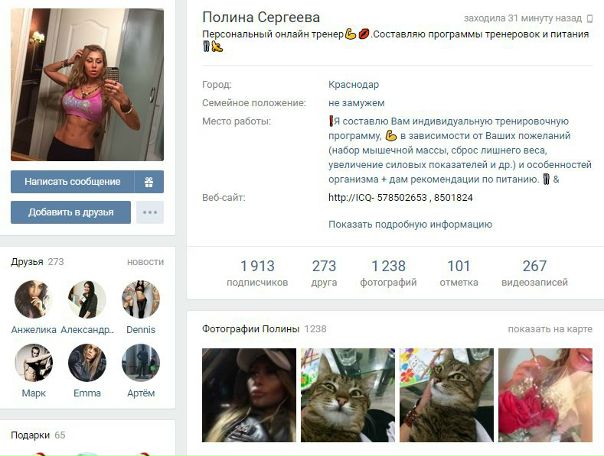The image size is (604, 456).
Task: Open the 267 видеозаписей counter
Action: pos(535,273)
